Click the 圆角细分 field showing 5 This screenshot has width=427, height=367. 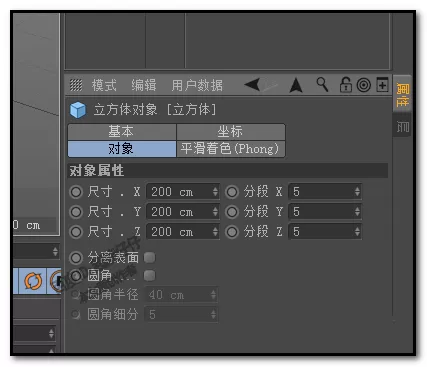[181, 315]
